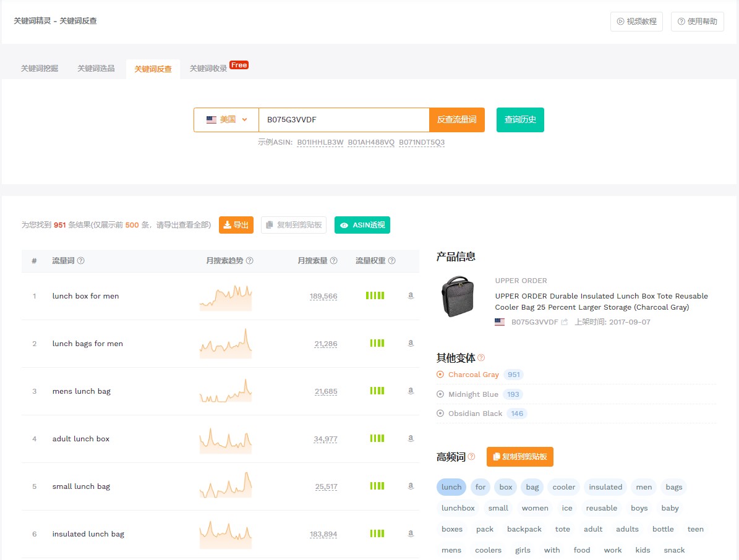View trend chart for 'adult lunch box'
Image resolution: width=739 pixels, height=560 pixels.
coord(226,440)
